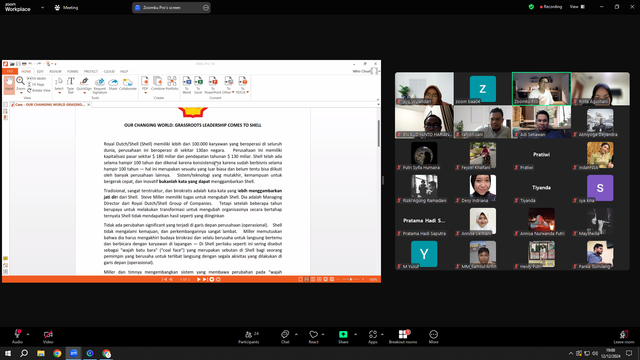This screenshot has height=360, width=640.
Task: Open Windows taskbar search
Action: point(24,353)
